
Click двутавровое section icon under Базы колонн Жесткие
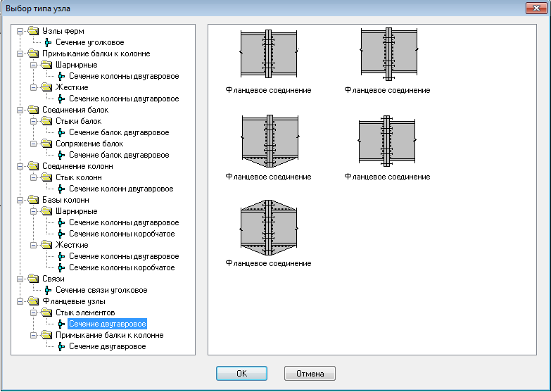tap(61, 256)
